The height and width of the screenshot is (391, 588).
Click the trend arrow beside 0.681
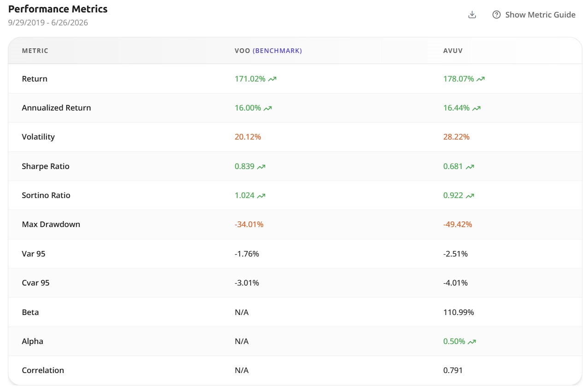coord(470,167)
